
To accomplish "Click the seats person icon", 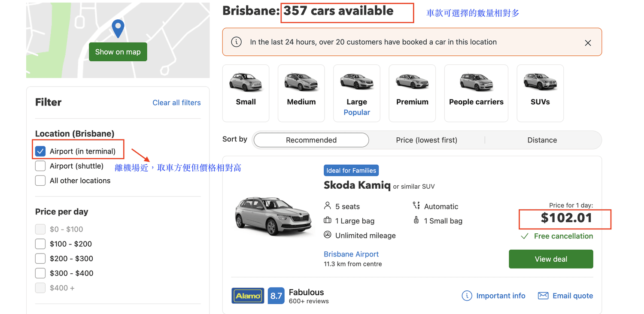I will (x=328, y=206).
